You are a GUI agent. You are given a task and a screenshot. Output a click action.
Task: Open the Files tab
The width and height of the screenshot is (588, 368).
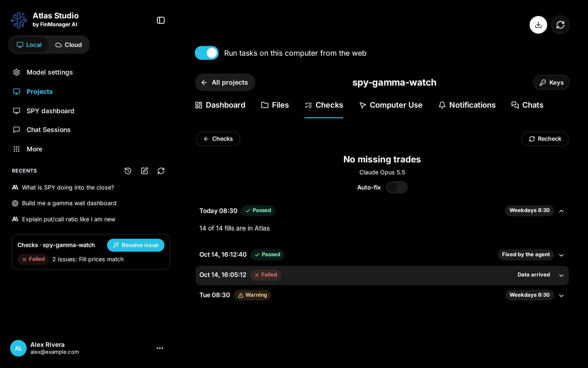click(x=275, y=105)
